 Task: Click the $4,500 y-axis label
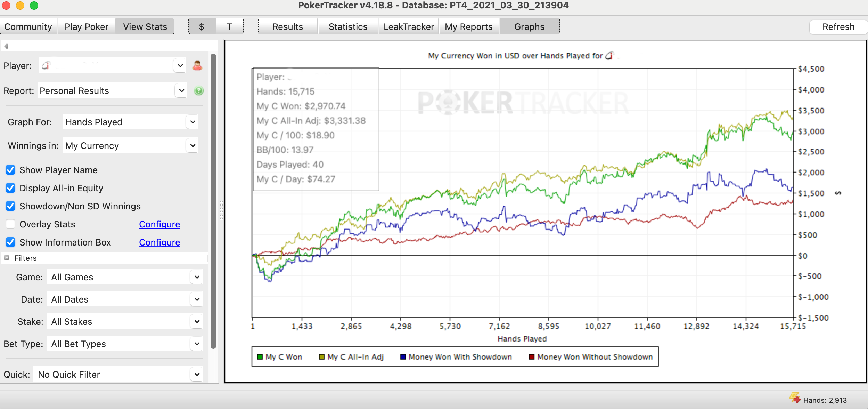point(811,69)
